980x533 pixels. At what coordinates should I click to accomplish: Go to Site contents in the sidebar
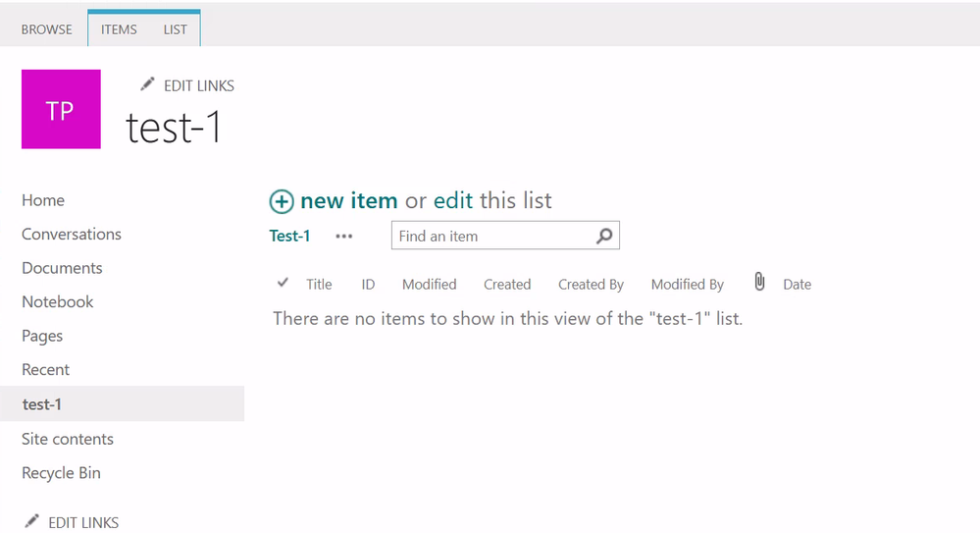coord(68,439)
